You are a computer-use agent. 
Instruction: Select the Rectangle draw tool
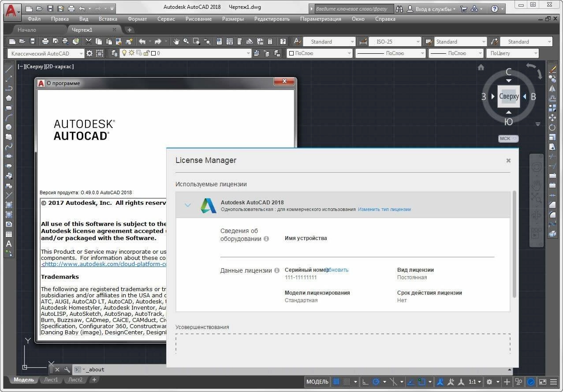click(8, 108)
